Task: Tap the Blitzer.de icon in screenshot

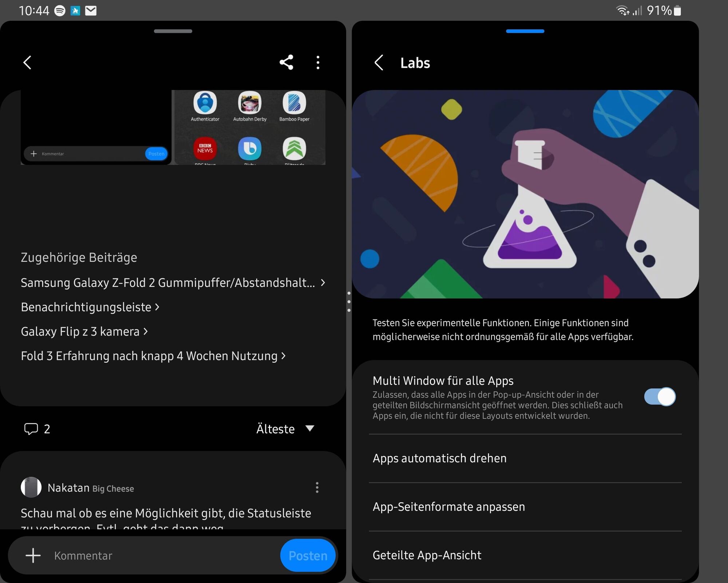Action: click(x=294, y=149)
